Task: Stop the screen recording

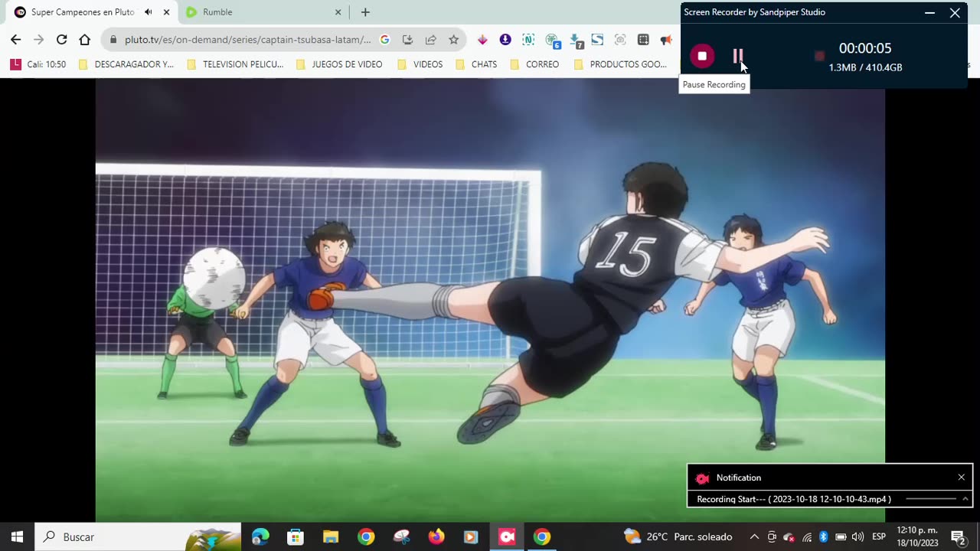Action: coord(702,56)
